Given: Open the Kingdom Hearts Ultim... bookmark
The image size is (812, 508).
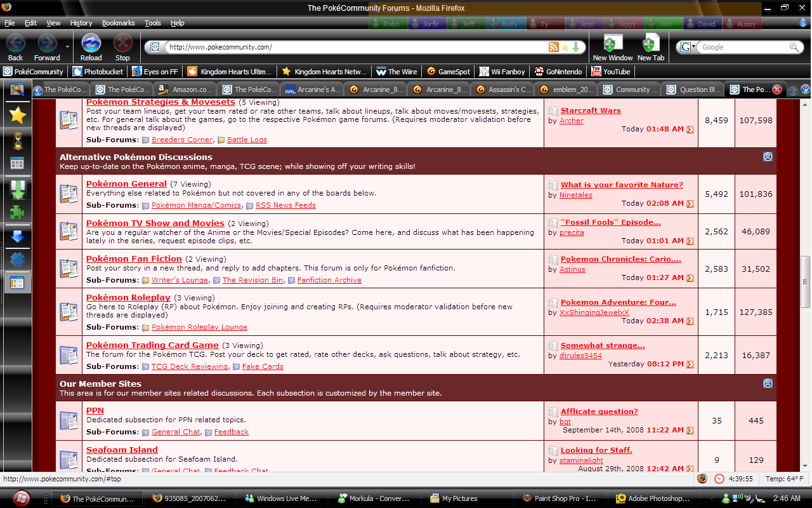Looking at the screenshot, I should (230, 72).
